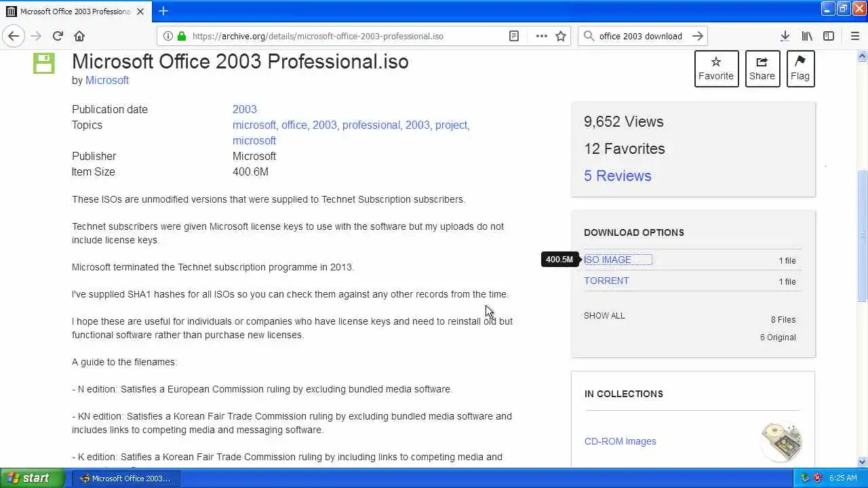Add this item to Favorites
The image size is (868, 488).
tap(716, 68)
